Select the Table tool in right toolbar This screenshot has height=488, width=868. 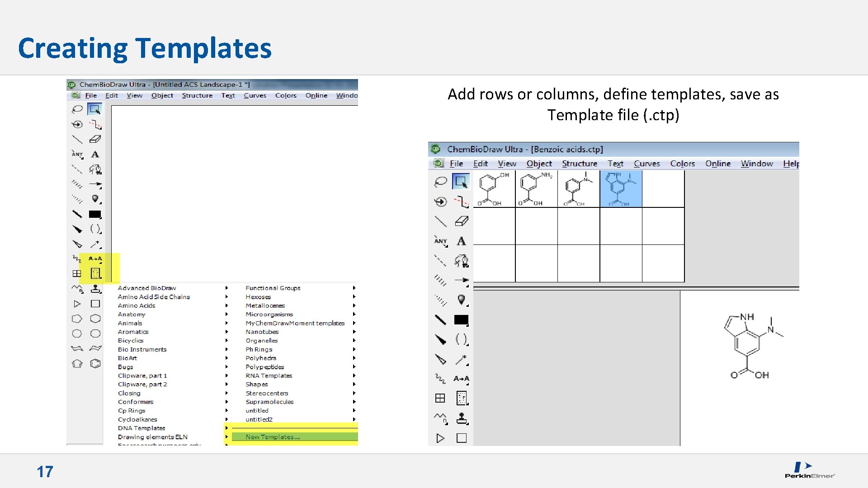tap(440, 398)
